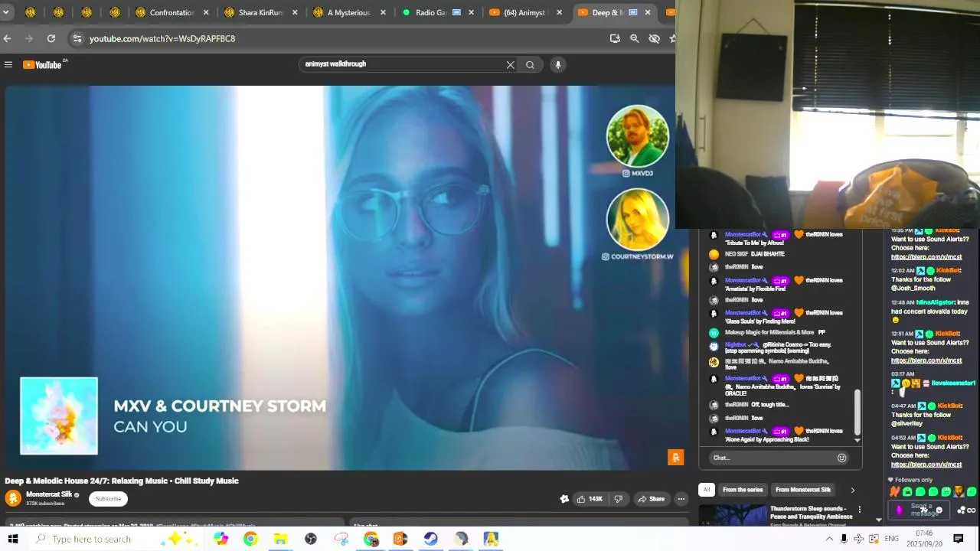
Task: Open site information icon beside URL
Action: click(77, 38)
